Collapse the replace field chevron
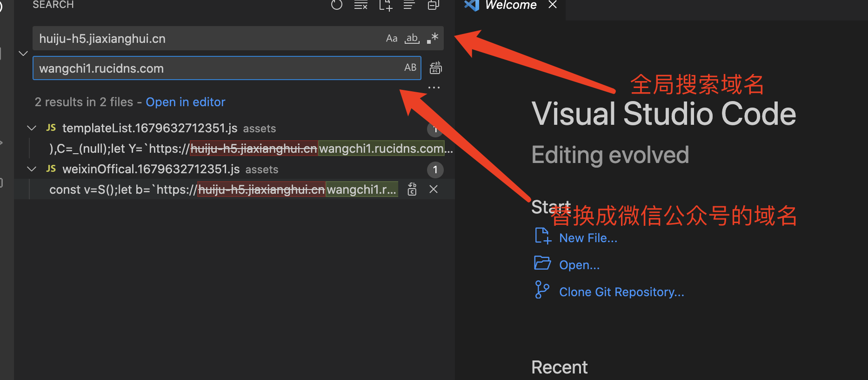Viewport: 868px width, 380px height. [23, 53]
